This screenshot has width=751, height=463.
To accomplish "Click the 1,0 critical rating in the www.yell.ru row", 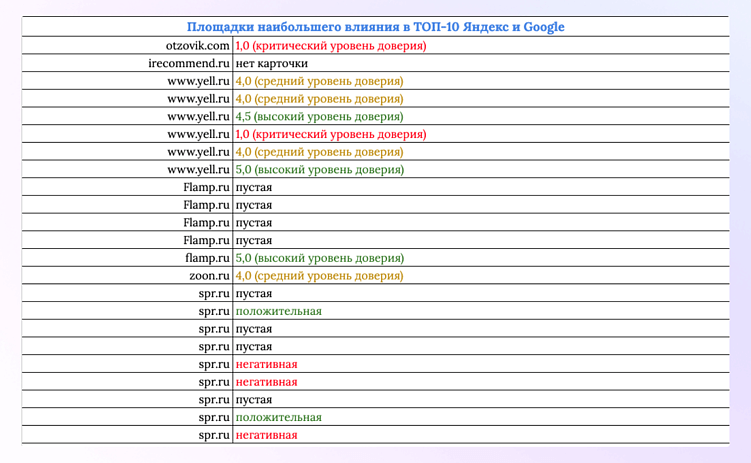I will 330,134.
